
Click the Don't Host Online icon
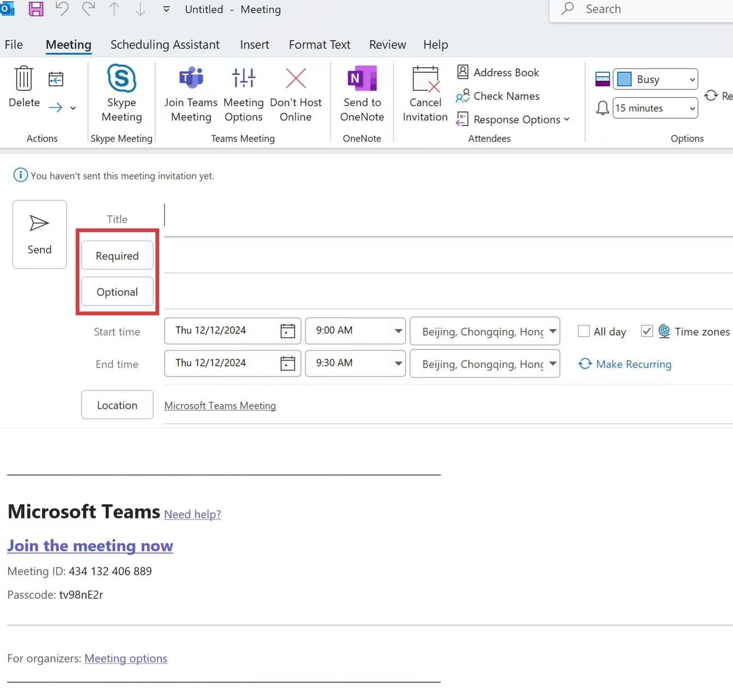296,79
